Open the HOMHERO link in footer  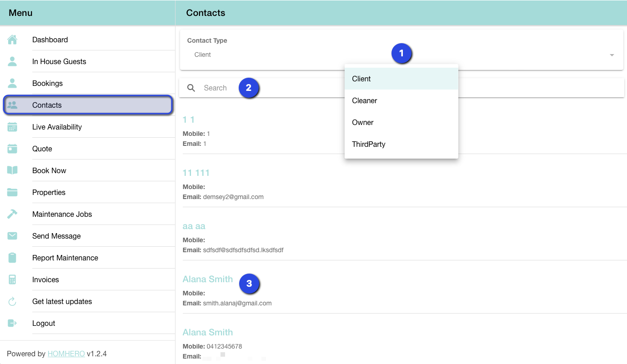(x=66, y=354)
